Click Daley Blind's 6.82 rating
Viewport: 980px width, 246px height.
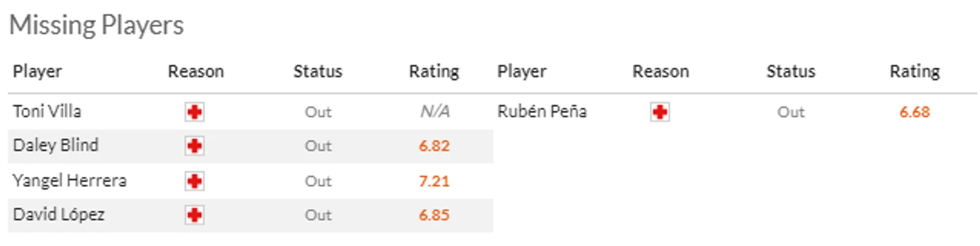tap(434, 147)
